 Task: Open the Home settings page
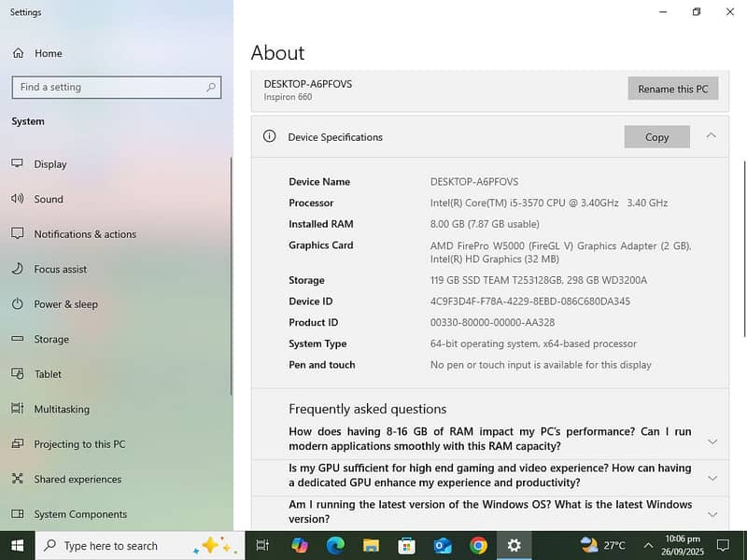[x=37, y=53]
